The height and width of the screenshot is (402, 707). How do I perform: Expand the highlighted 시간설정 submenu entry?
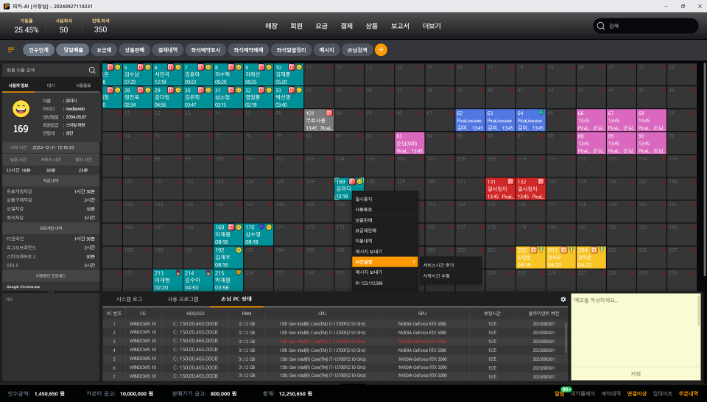pyautogui.click(x=382, y=262)
